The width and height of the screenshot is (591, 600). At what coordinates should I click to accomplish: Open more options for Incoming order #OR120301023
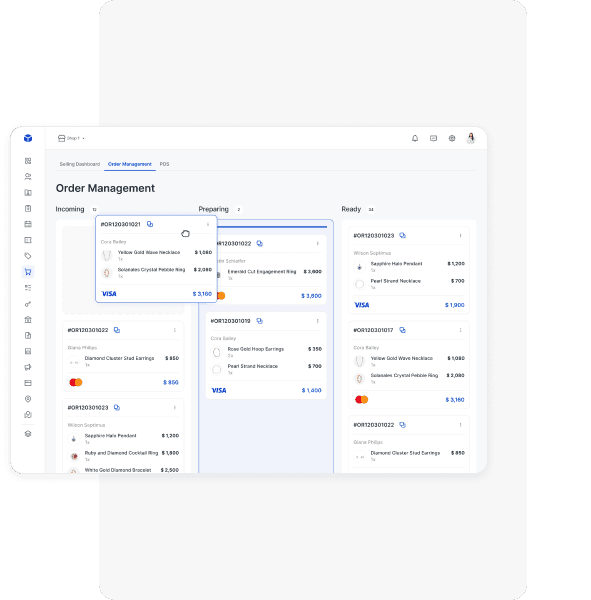point(175,408)
